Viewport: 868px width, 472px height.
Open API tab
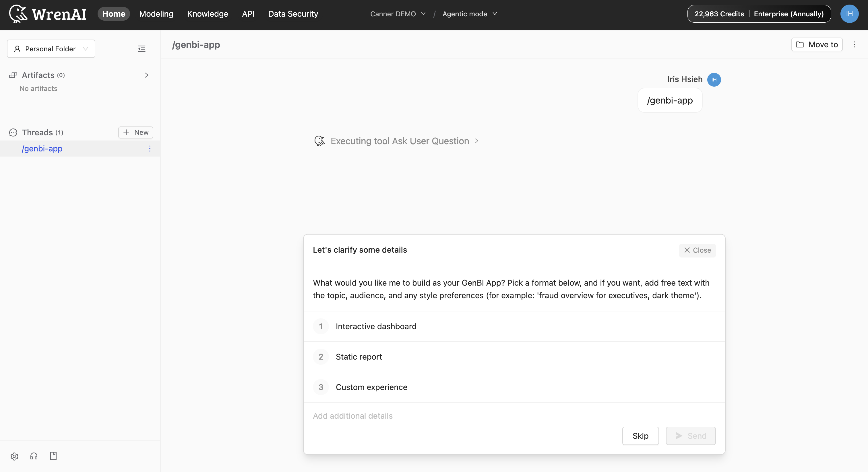click(x=248, y=14)
